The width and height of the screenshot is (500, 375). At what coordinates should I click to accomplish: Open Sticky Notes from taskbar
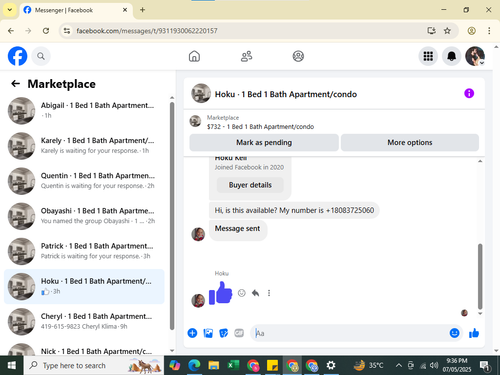(272, 365)
